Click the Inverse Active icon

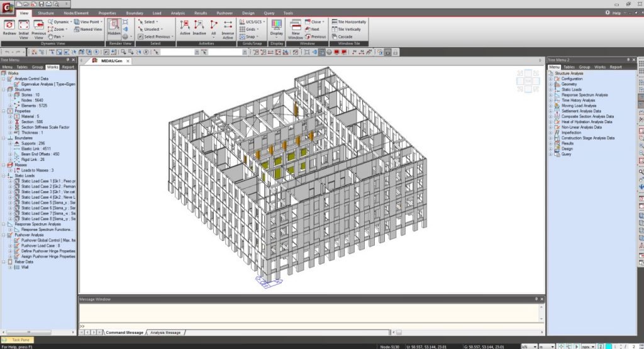[x=228, y=27]
